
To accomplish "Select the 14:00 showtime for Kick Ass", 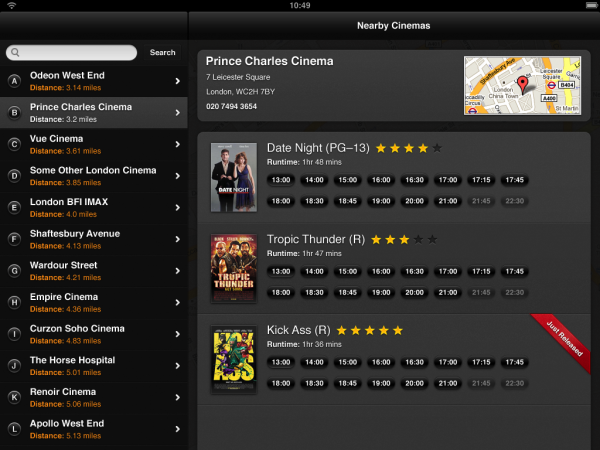I will tap(314, 362).
